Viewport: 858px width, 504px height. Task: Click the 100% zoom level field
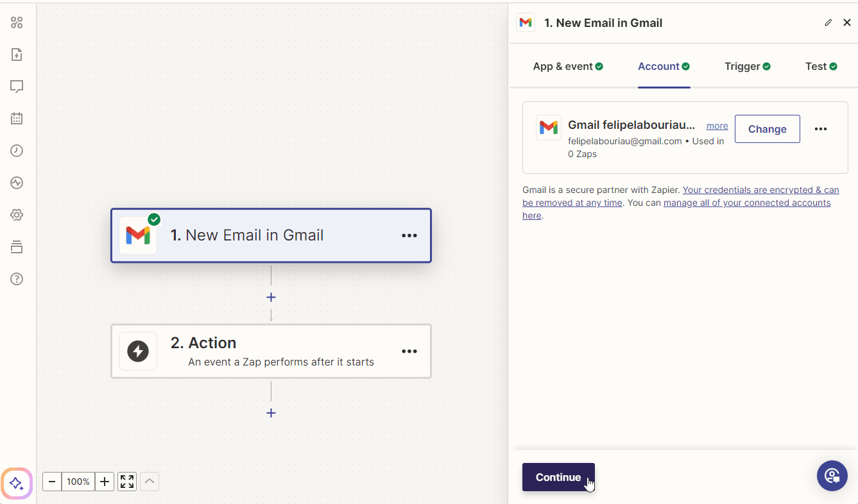[78, 482]
